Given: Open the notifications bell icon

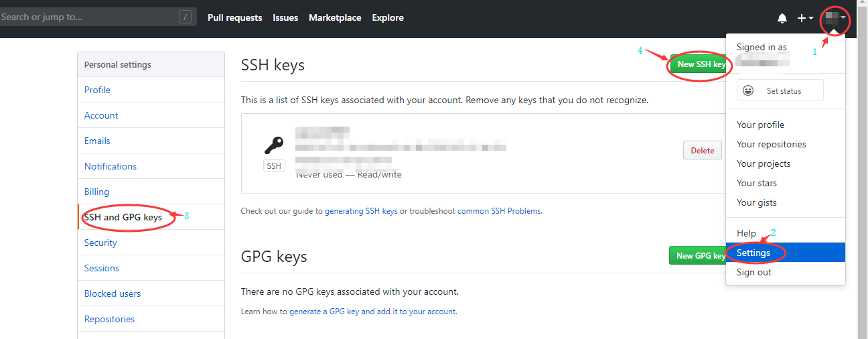Looking at the screenshot, I should coord(782,18).
